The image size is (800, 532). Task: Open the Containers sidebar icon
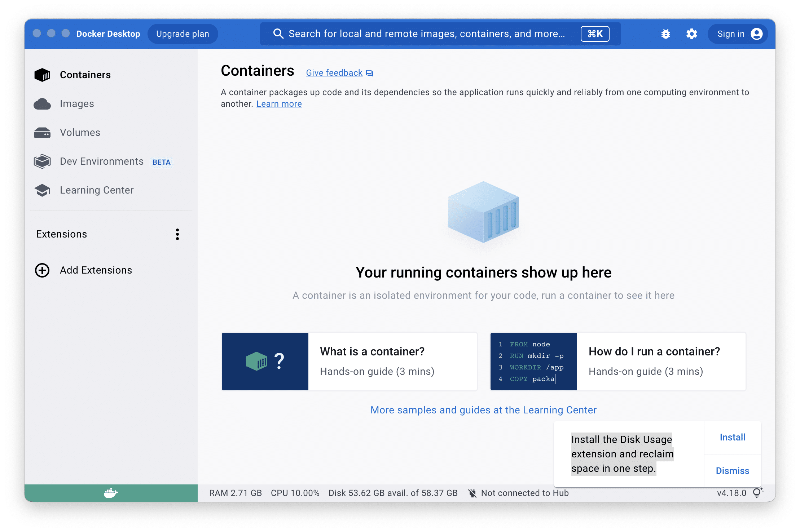[42, 75]
